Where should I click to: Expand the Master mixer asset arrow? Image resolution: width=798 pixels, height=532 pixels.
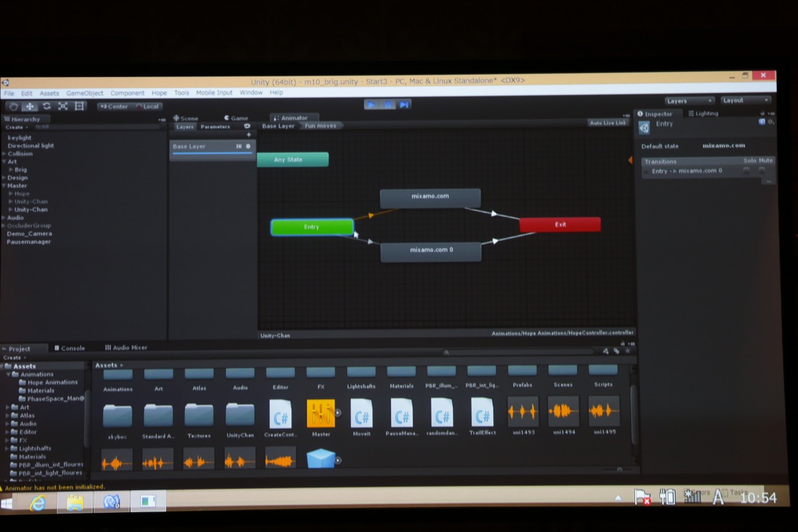pos(338,413)
